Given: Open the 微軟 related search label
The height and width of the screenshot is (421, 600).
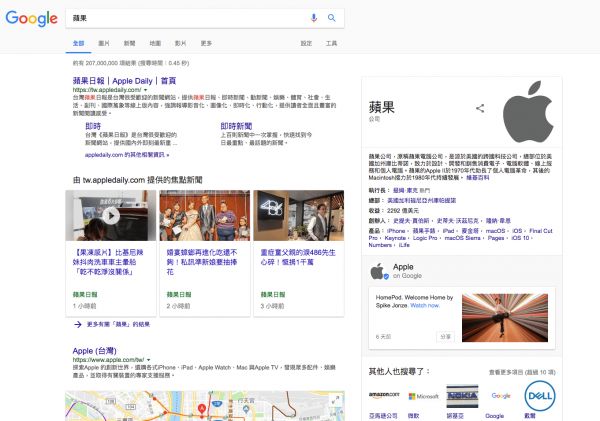Looking at the screenshot, I should (x=414, y=416).
